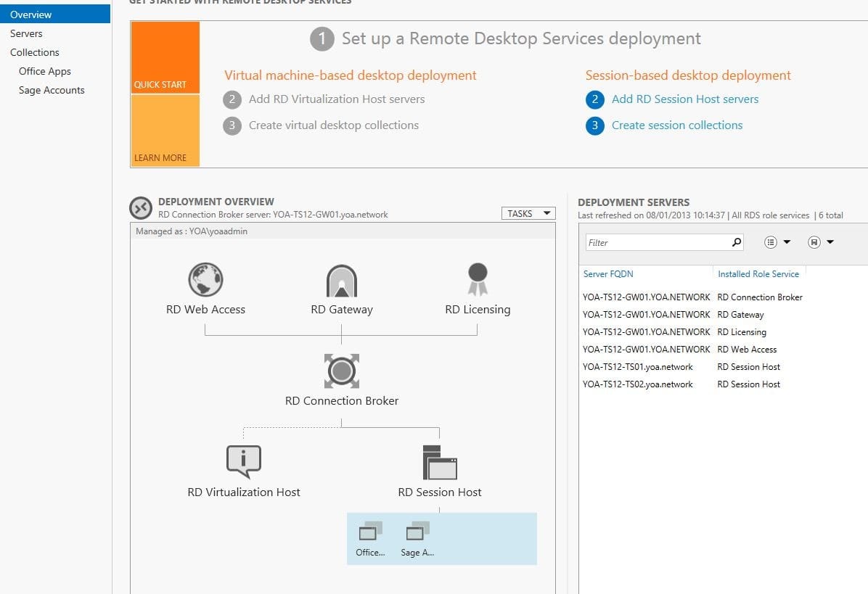This screenshot has width=868, height=594.
Task: Click the Office collection icon in diagram
Action: tap(370, 532)
